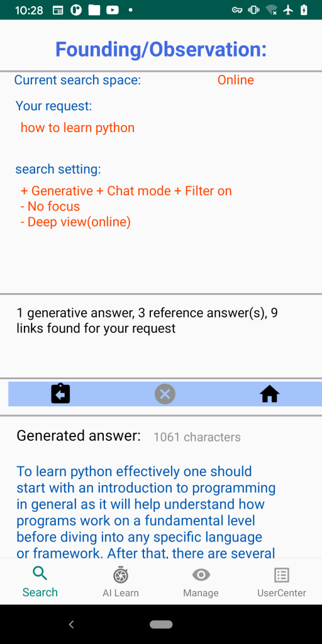Tap the home icon in blue bar
Screen dimensions: 322x644
pos(269,395)
